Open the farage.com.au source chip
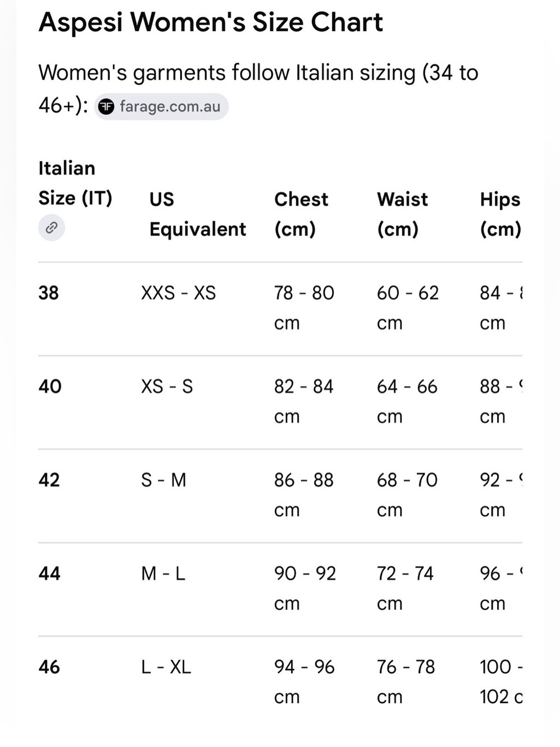 (x=161, y=106)
